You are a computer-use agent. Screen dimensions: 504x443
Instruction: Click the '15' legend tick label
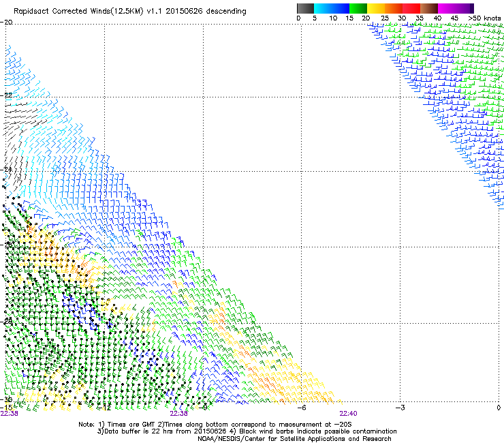click(349, 18)
